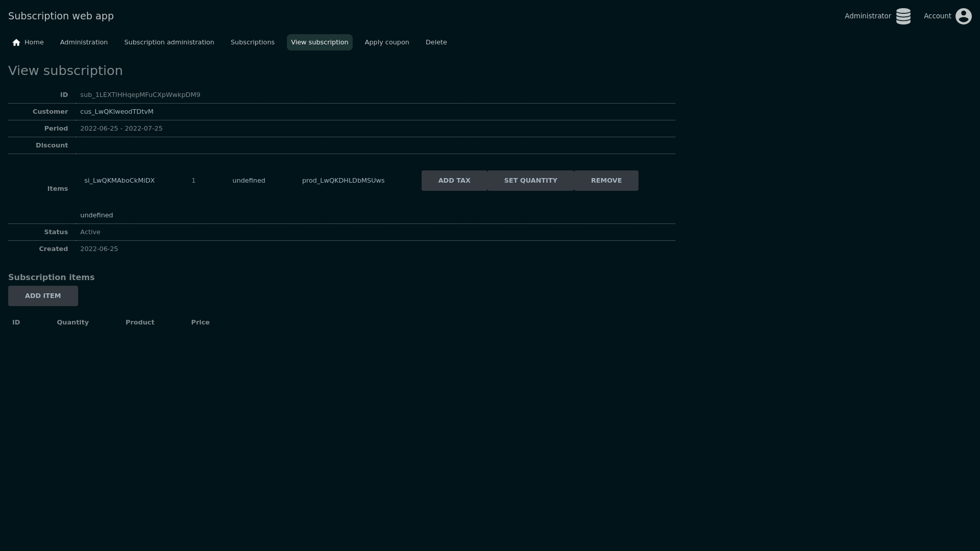Click the Home text link

click(34, 42)
